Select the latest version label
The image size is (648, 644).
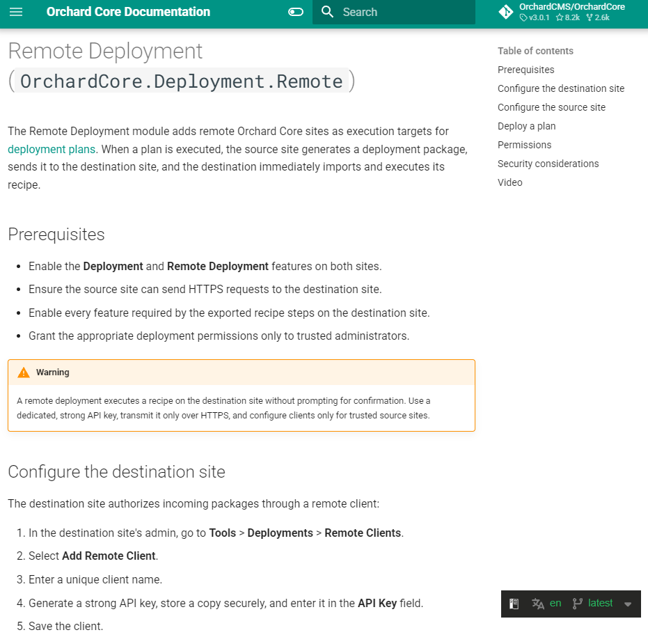click(x=600, y=604)
